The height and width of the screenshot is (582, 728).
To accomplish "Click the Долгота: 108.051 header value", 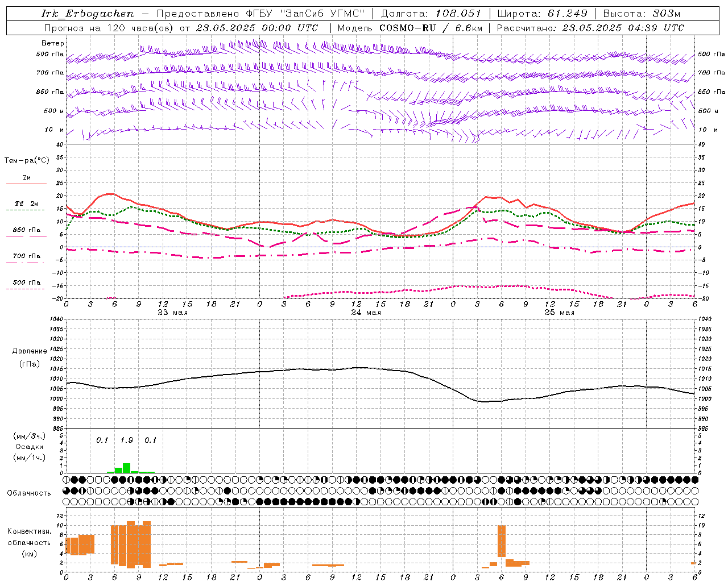I will click(431, 14).
